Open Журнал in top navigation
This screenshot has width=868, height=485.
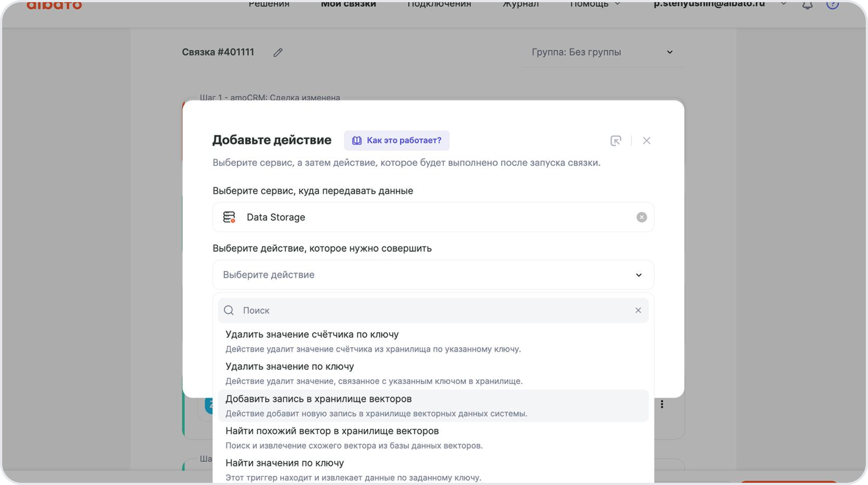point(520,4)
